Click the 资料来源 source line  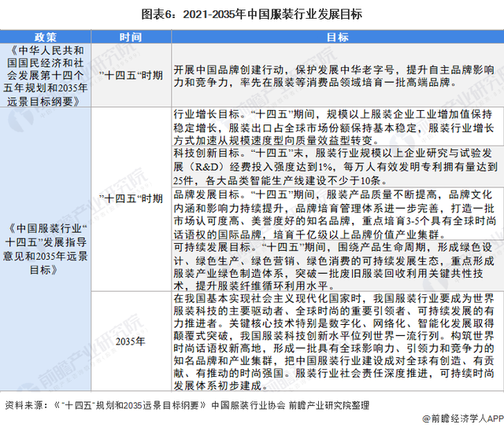187,405
